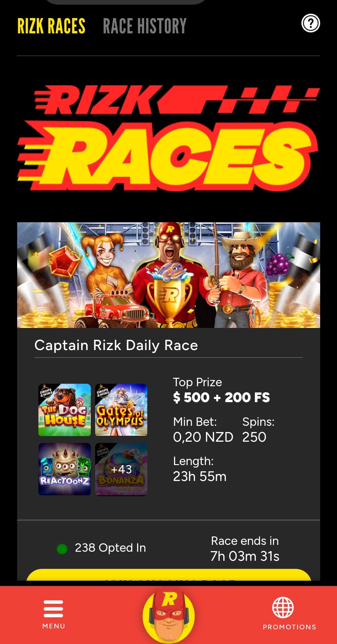This screenshot has height=644, width=337.
Task: Open the hamburger Menu icon
Action: (53, 608)
